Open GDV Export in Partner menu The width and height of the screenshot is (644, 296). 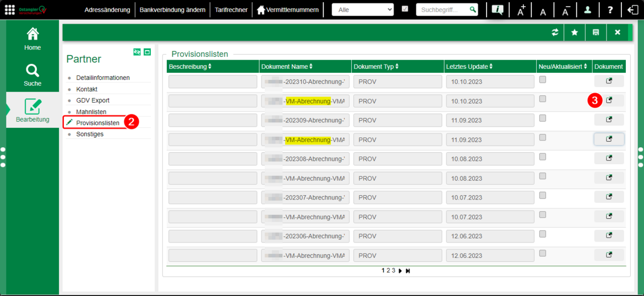coord(93,100)
